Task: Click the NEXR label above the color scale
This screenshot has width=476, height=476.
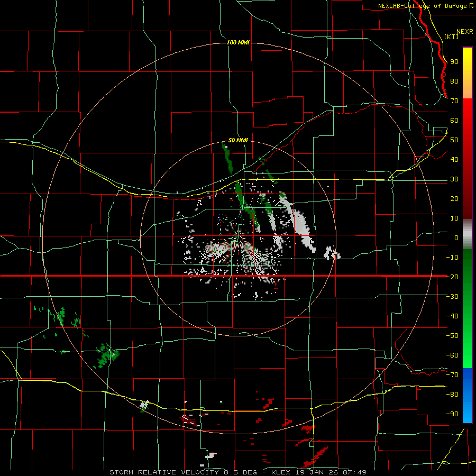Action: [465, 32]
